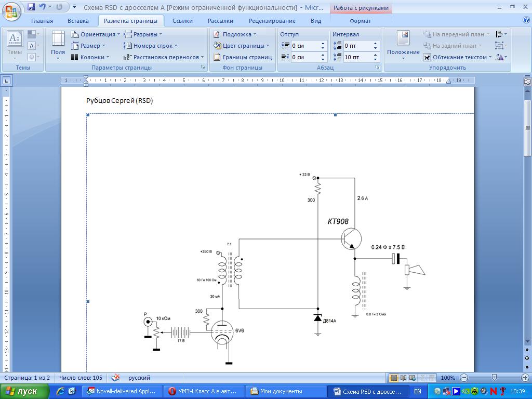This screenshot has height=399, width=532.
Task: Click the vertical scrollbar down arrow
Action: click(x=527, y=341)
